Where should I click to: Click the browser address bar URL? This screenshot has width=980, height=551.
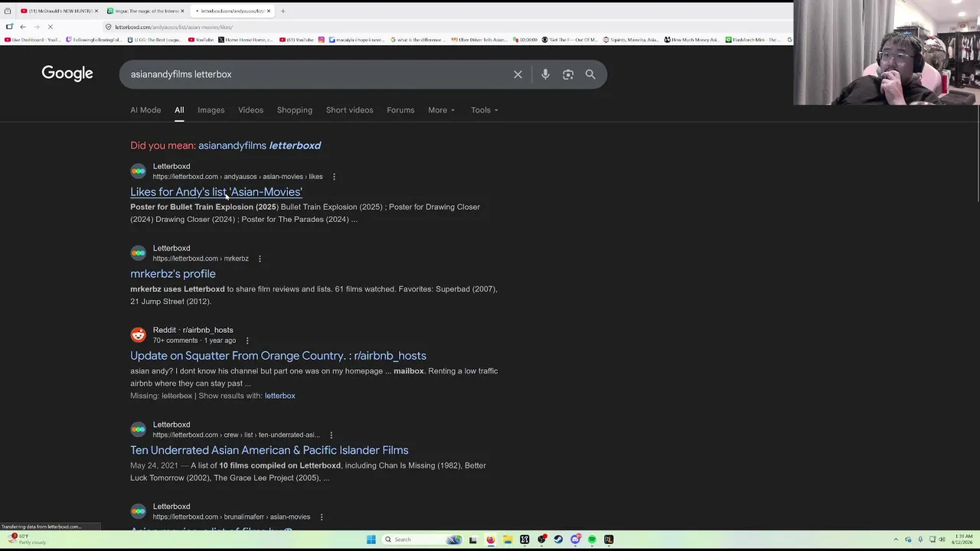coord(174,27)
